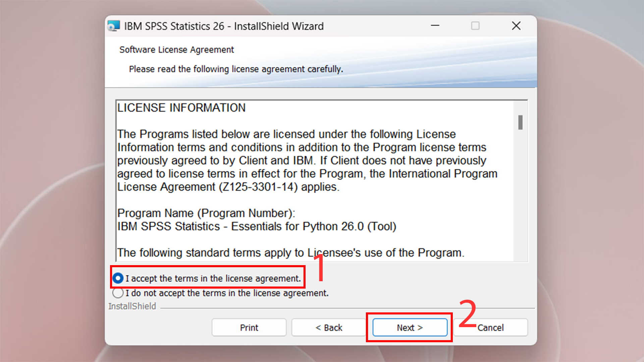
Task: Click the "Software License Agreement" header text
Action: point(176,50)
